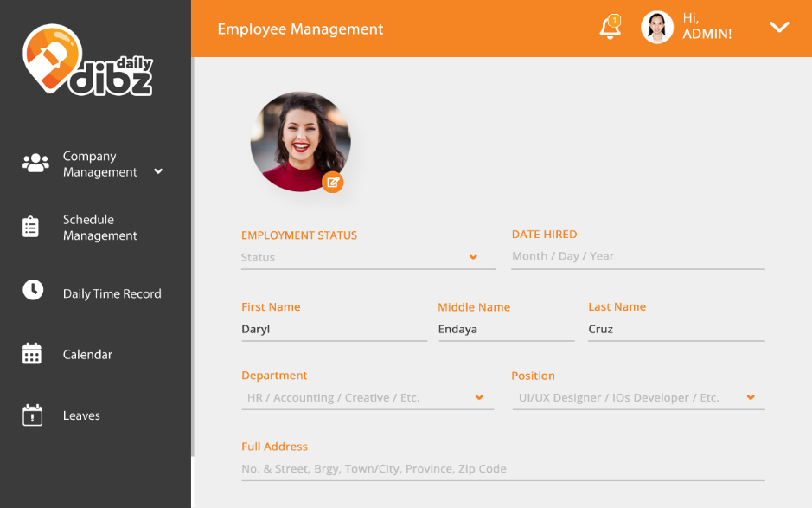Click the notification bell icon
The height and width of the screenshot is (508, 812).
[x=610, y=28]
